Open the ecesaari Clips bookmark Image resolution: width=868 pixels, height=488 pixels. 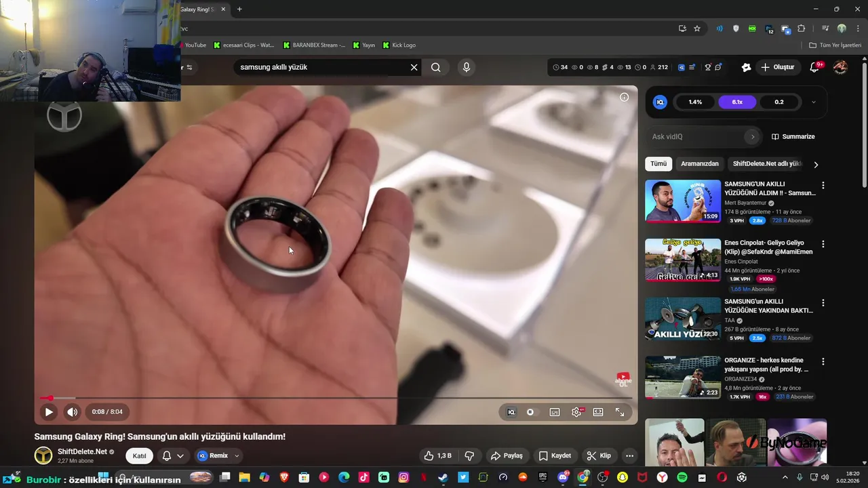tap(243, 45)
